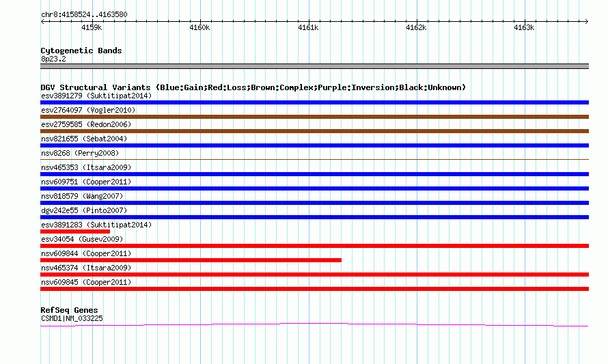Select the red nsv465374 loss bar

tap(314, 275)
